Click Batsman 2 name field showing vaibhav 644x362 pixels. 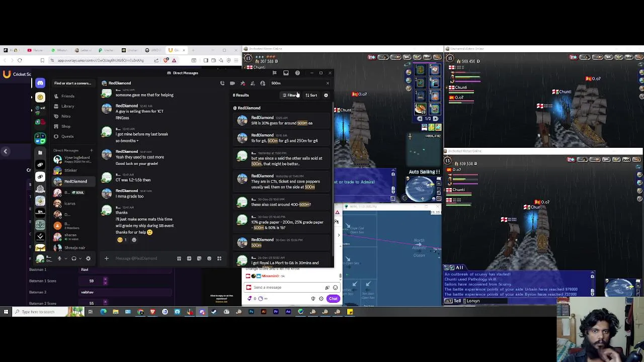126,292
